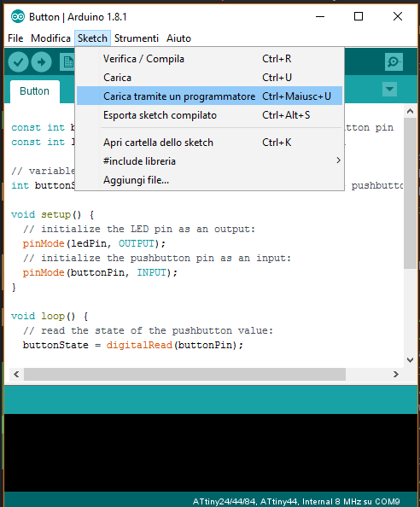This screenshot has width=420, height=507.
Task: Maximize the Arduino window
Action: click(359, 16)
